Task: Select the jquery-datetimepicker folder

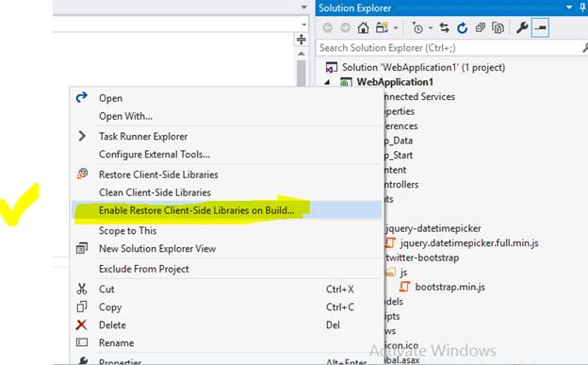Action: click(433, 228)
